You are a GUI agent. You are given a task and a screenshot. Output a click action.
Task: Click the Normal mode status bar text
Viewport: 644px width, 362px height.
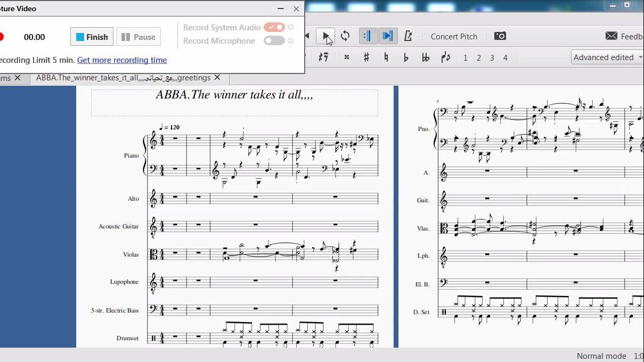tap(601, 356)
